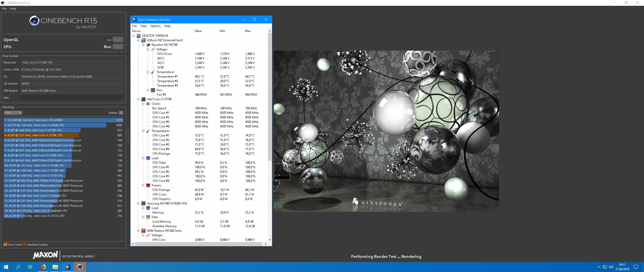Click the ranking Details arrow button
The height and width of the screenshot is (272, 644).
point(121,113)
